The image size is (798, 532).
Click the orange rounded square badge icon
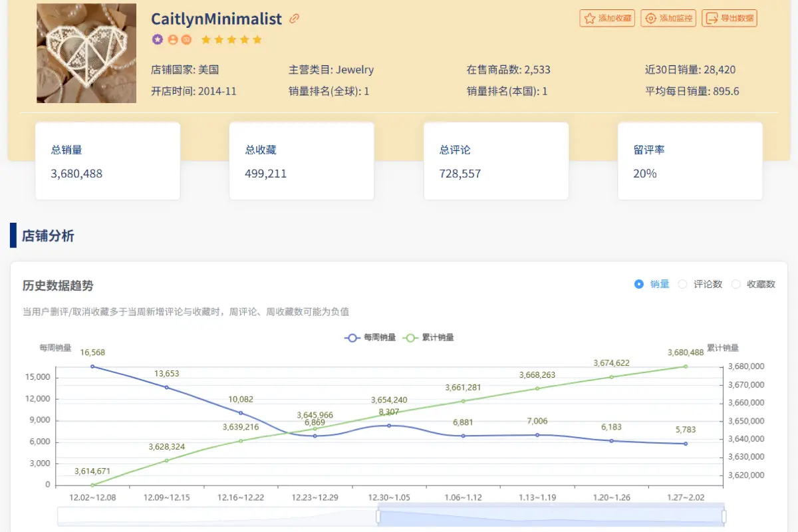tap(187, 39)
